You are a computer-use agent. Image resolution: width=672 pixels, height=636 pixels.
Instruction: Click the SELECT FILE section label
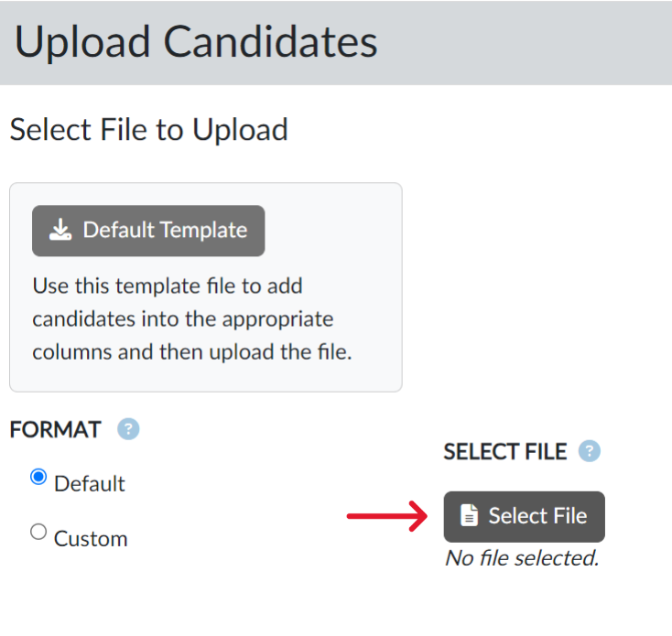[505, 451]
